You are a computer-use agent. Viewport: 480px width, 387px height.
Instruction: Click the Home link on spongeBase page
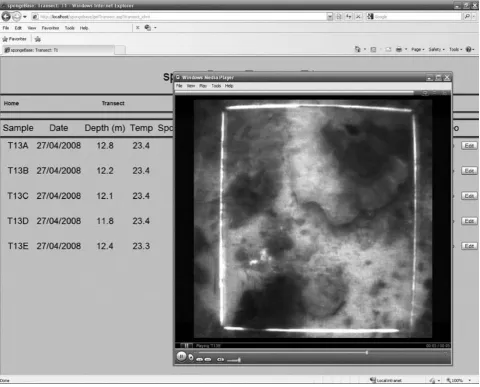click(x=11, y=103)
